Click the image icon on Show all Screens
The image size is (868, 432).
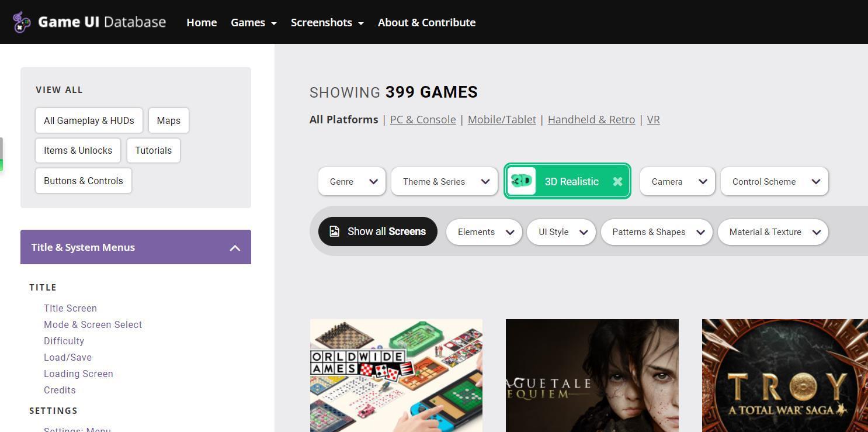[334, 231]
